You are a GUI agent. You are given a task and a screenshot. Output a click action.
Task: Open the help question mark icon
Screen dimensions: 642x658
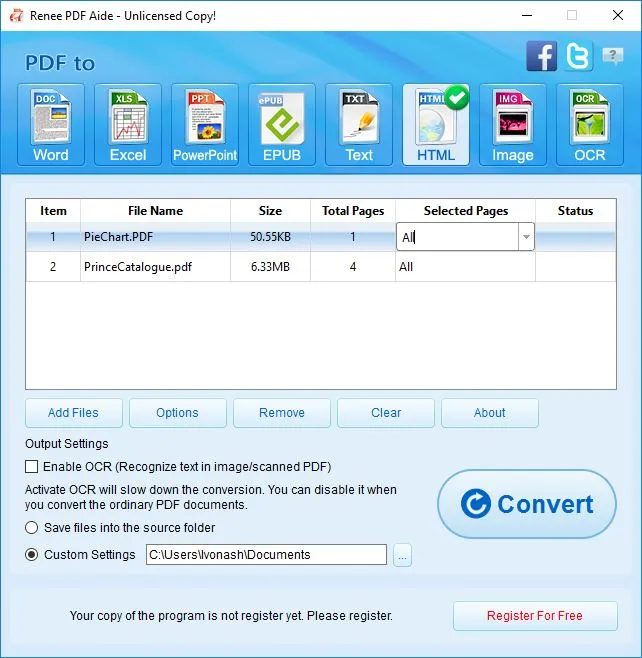click(613, 56)
